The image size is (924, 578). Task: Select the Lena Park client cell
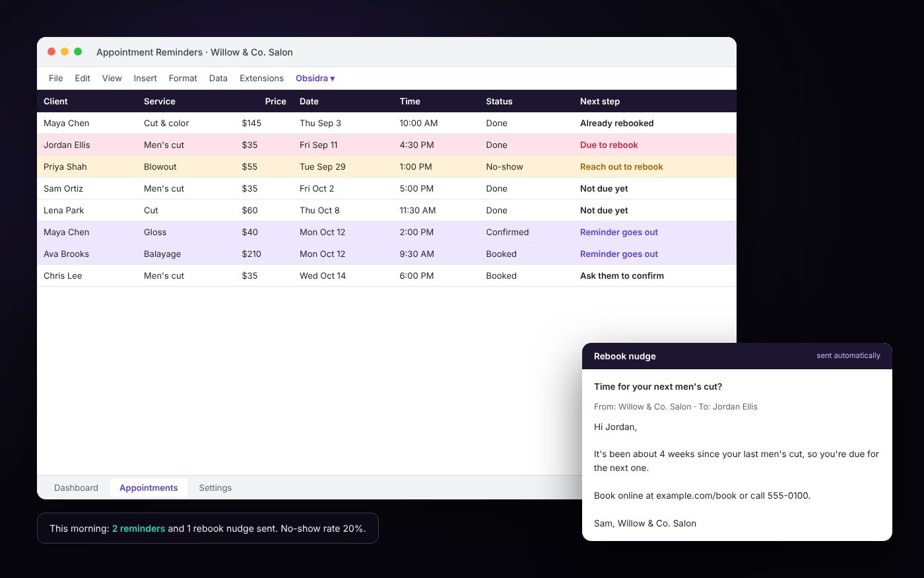87,210
